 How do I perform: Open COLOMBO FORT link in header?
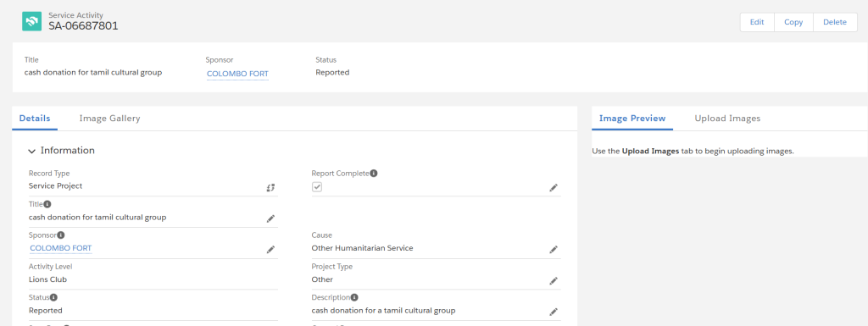237,74
